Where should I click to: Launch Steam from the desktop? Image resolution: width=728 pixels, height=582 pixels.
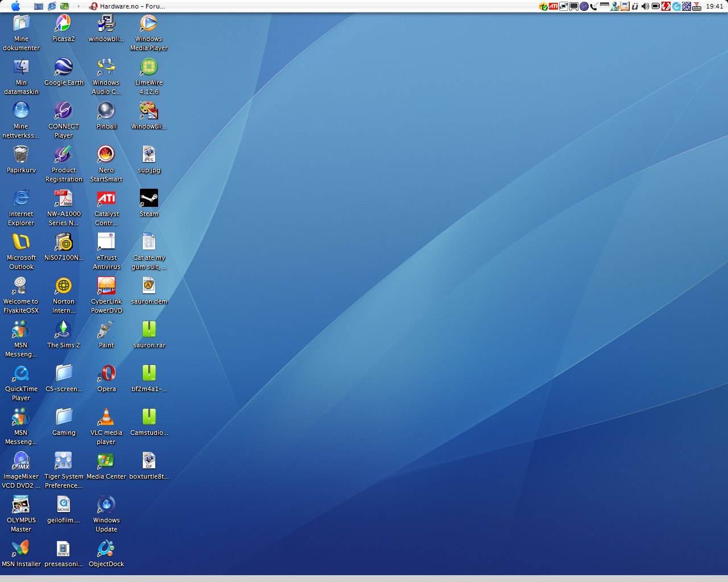(x=149, y=199)
